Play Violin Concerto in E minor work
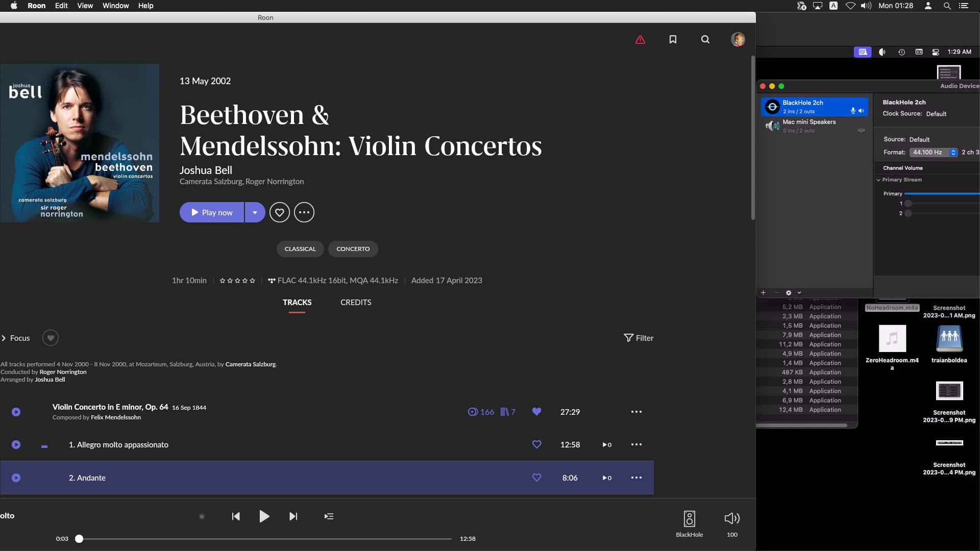Image resolution: width=980 pixels, height=551 pixels. coord(16,412)
